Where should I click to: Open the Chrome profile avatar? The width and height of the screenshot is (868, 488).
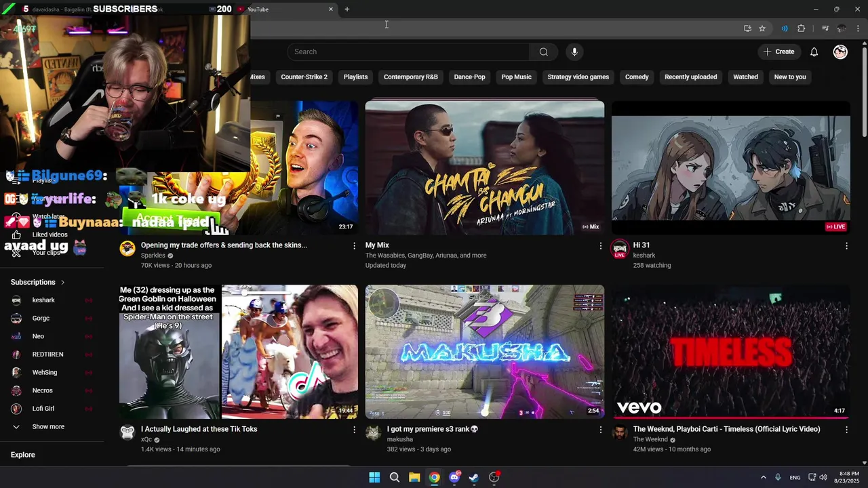(x=842, y=28)
